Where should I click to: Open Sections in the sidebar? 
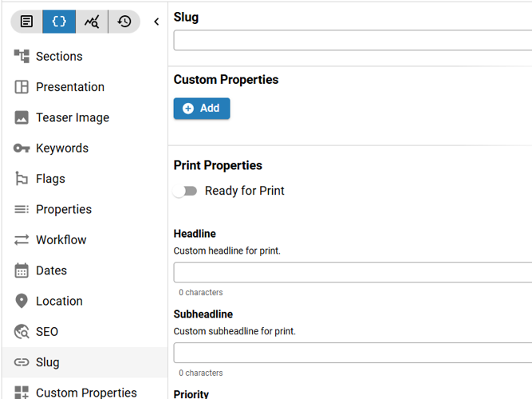coord(59,57)
